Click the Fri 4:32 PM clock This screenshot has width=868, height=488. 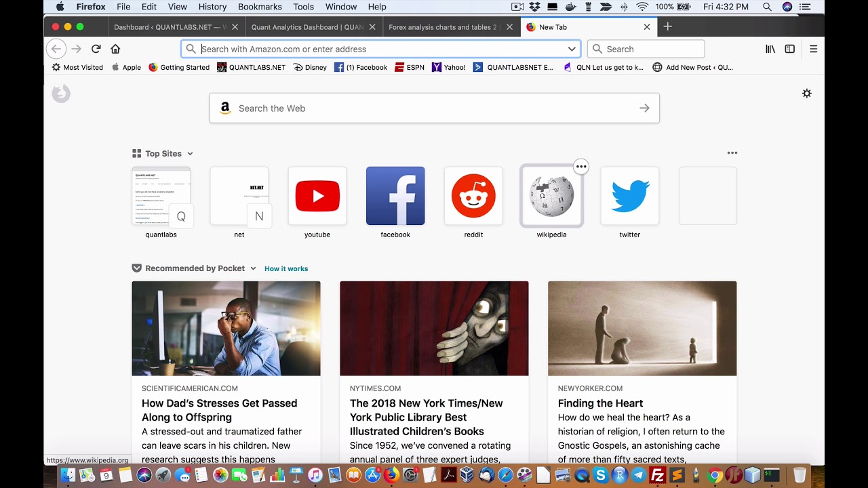(x=726, y=7)
